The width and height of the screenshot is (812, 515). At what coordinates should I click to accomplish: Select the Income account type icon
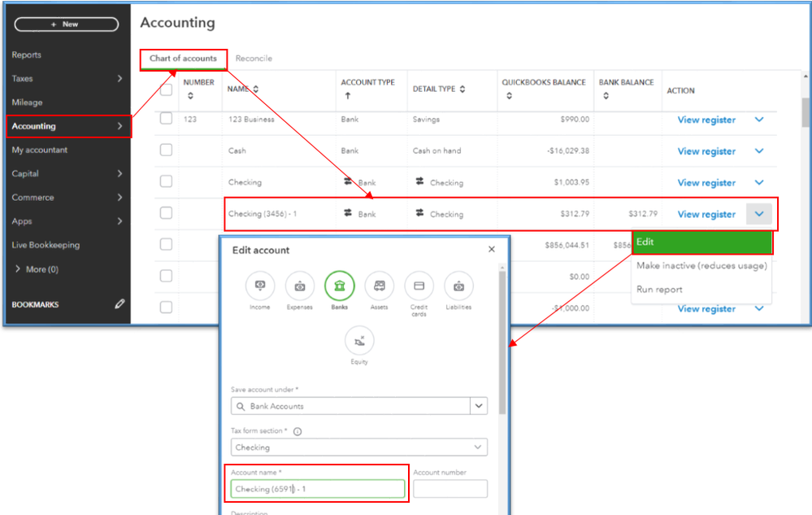click(x=260, y=286)
